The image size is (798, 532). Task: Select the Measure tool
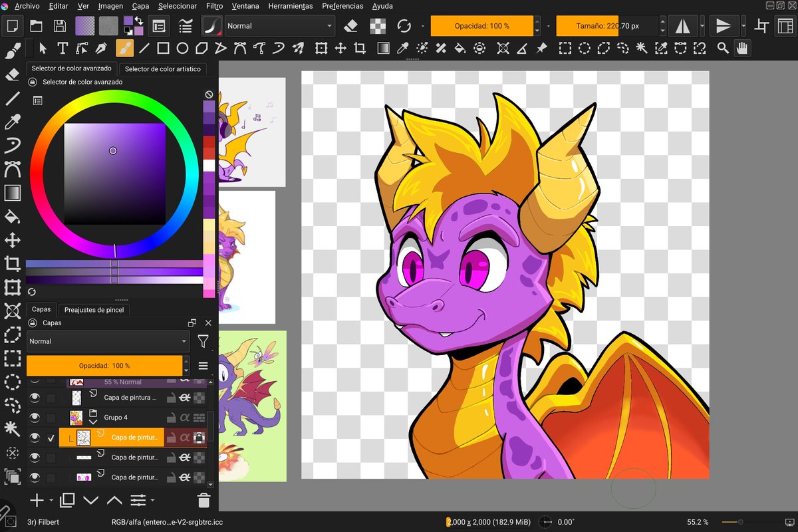pos(522,48)
